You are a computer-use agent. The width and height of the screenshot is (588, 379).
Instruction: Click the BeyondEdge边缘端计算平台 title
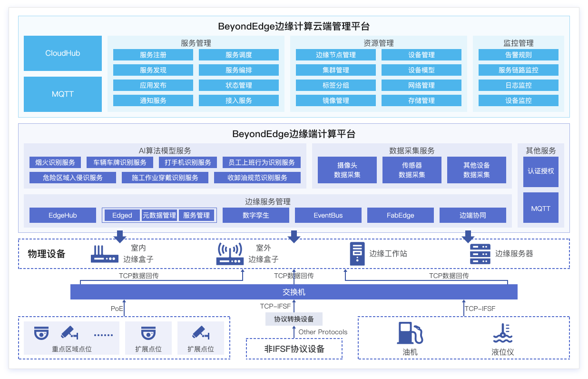[294, 134]
